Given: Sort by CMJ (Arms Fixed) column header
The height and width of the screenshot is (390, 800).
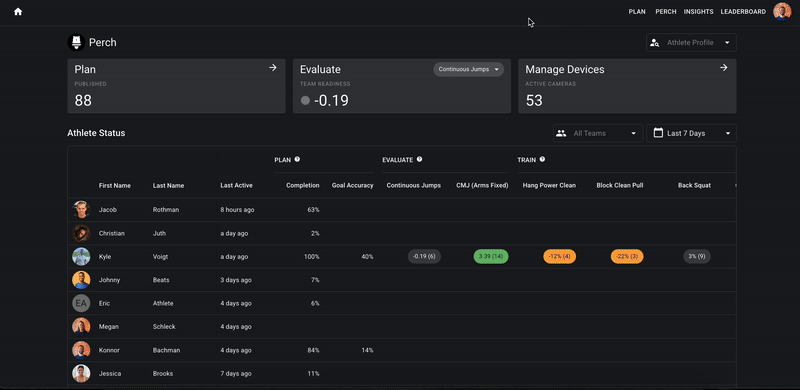Looking at the screenshot, I should 482,186.
